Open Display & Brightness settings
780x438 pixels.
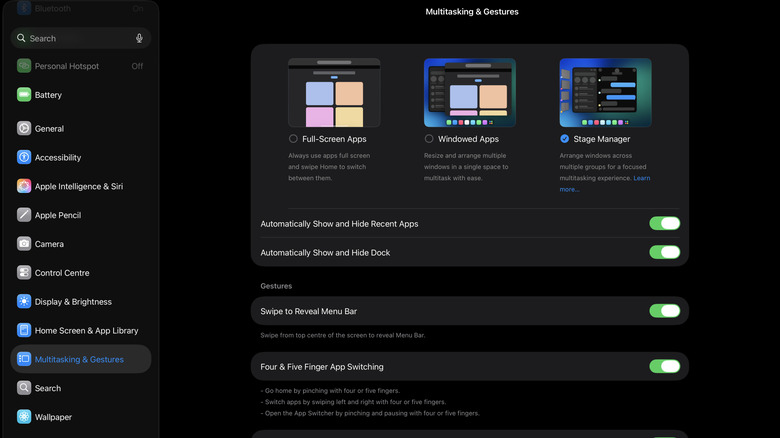(81, 302)
